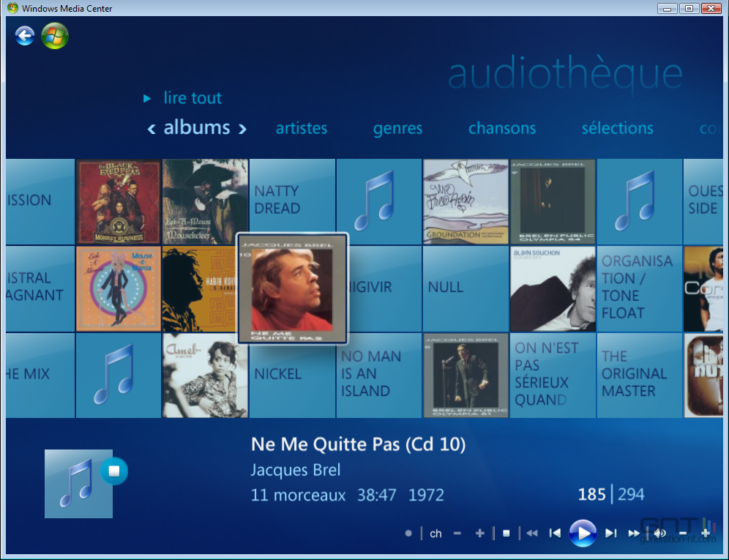Image resolution: width=729 pixels, height=560 pixels.
Task: Open the ORGANISATION / TONE FLOAT album tile
Action: [640, 289]
